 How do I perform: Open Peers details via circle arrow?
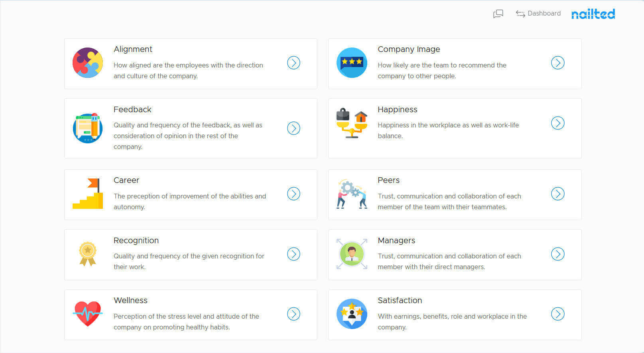[557, 194]
